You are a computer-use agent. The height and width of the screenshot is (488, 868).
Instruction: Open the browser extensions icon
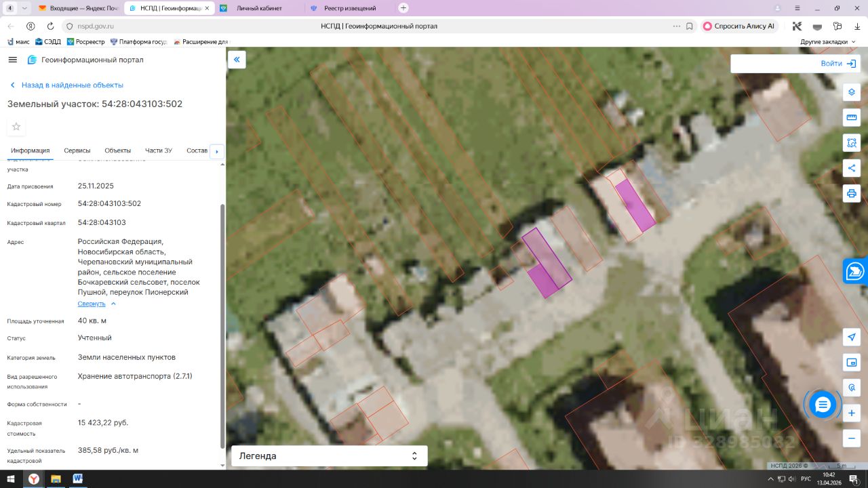click(837, 26)
